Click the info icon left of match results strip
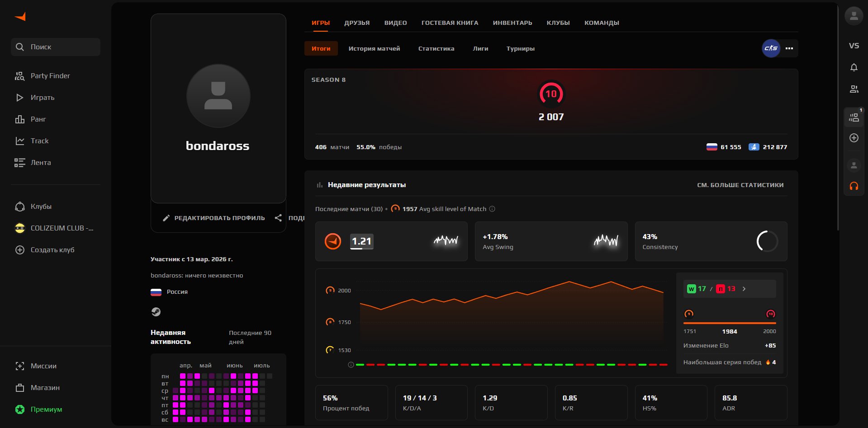This screenshot has width=868, height=428. tap(351, 365)
